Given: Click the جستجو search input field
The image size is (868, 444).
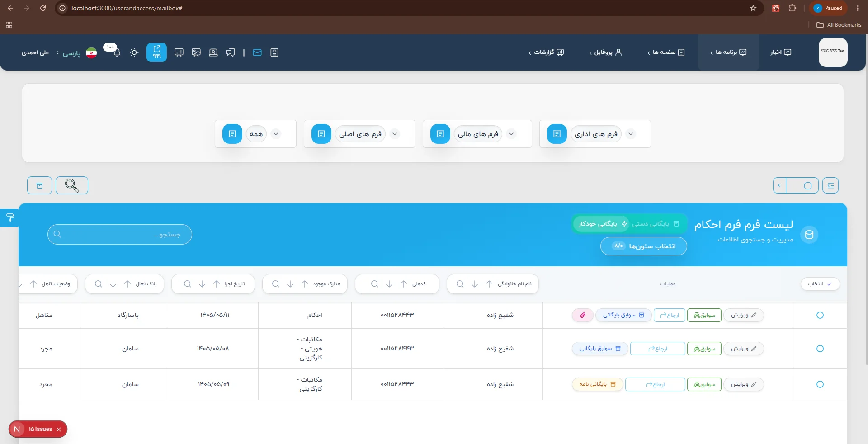Looking at the screenshot, I should 120,234.
